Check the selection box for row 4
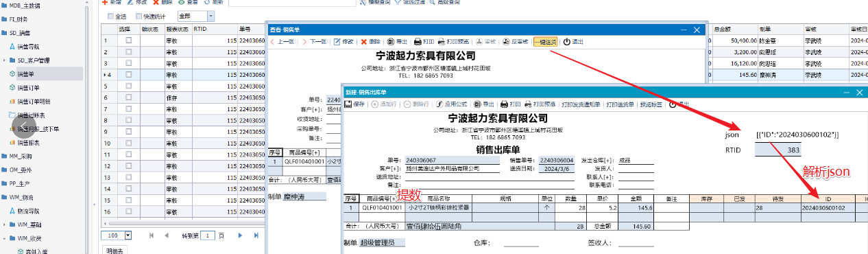Screen dimensions: 868x254 pos(129,74)
